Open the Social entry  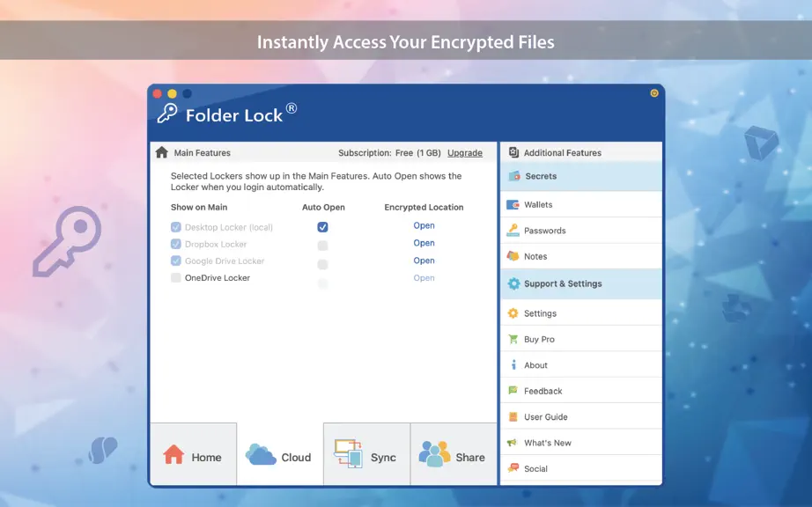coord(581,468)
